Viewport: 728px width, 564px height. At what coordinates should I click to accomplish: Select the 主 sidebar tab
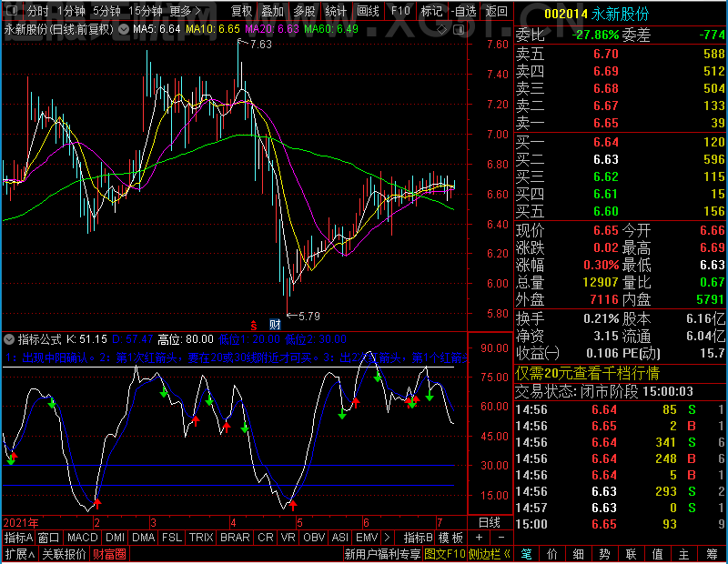click(x=684, y=554)
